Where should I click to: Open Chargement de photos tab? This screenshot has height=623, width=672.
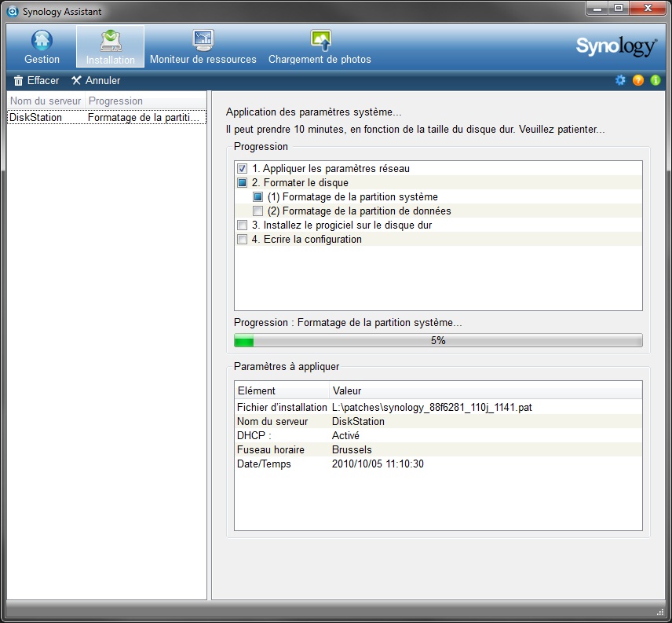320,46
